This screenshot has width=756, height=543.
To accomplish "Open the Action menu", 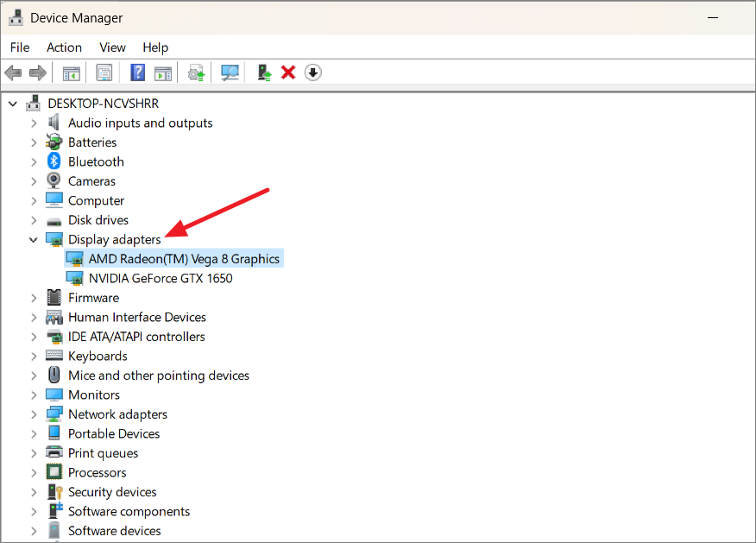I will 64,47.
